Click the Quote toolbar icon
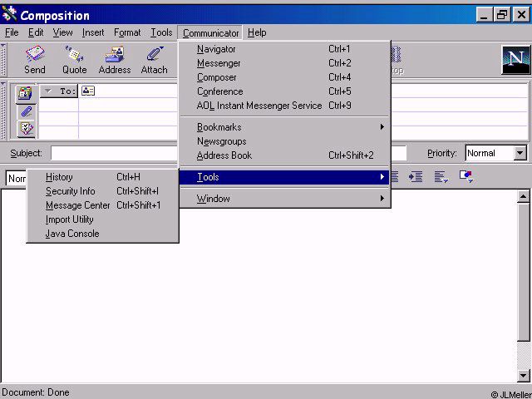 [74, 60]
